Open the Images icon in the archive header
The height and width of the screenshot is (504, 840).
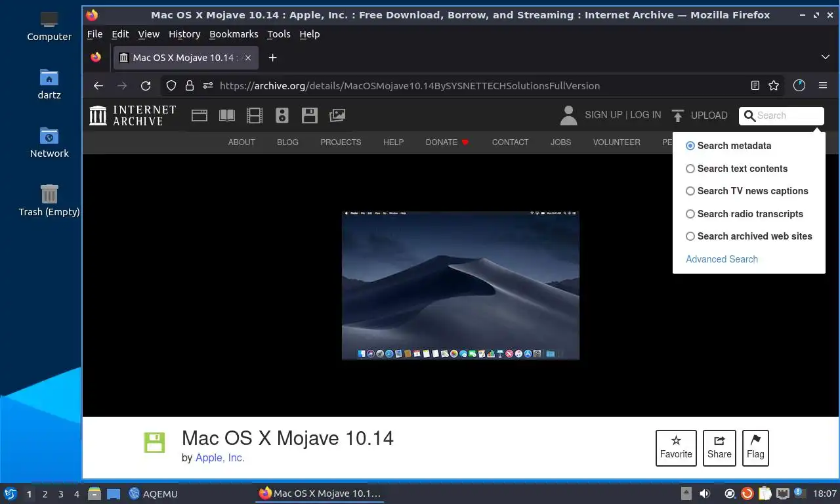pyautogui.click(x=337, y=115)
